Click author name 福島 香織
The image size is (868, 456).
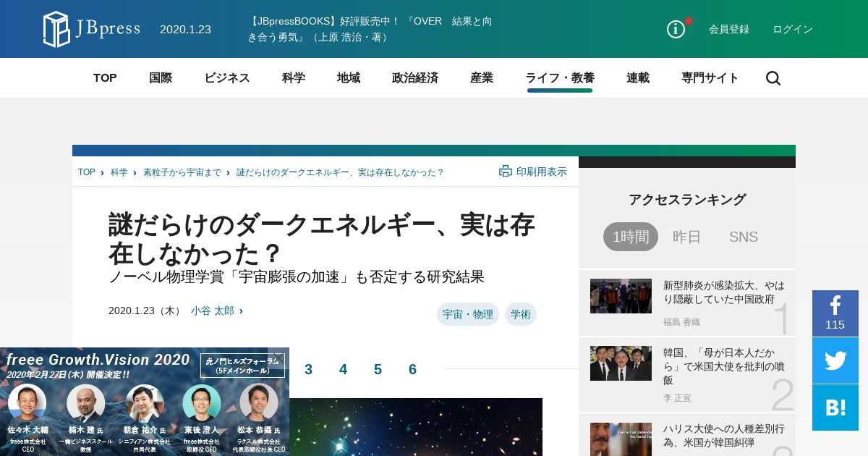pyautogui.click(x=681, y=322)
